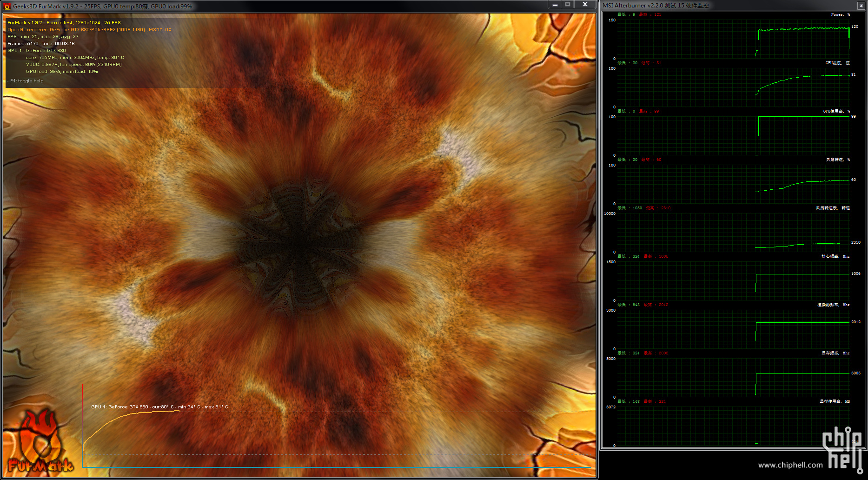The image size is (868, 480).
Task: Click the FurMark title bar app icon
Action: click(x=7, y=6)
